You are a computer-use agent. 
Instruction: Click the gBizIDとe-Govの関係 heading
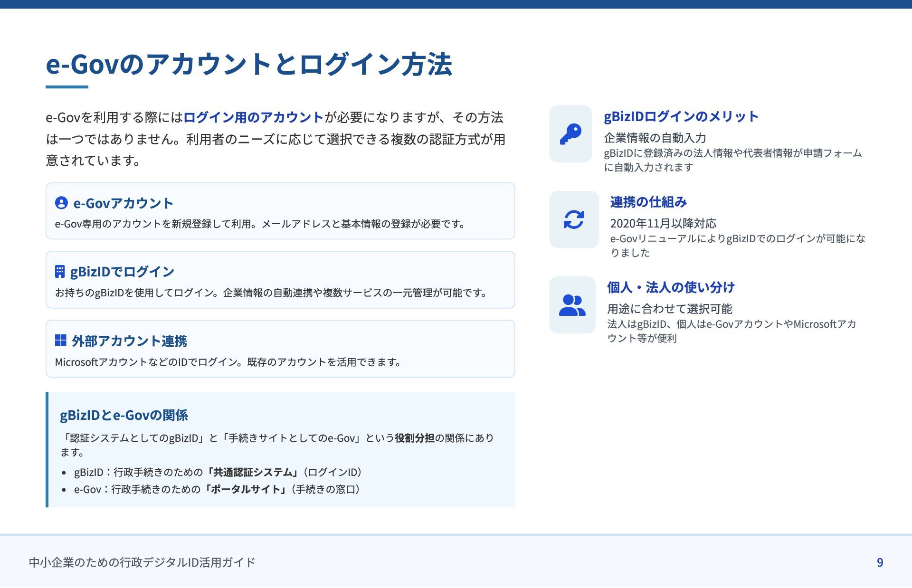[124, 415]
